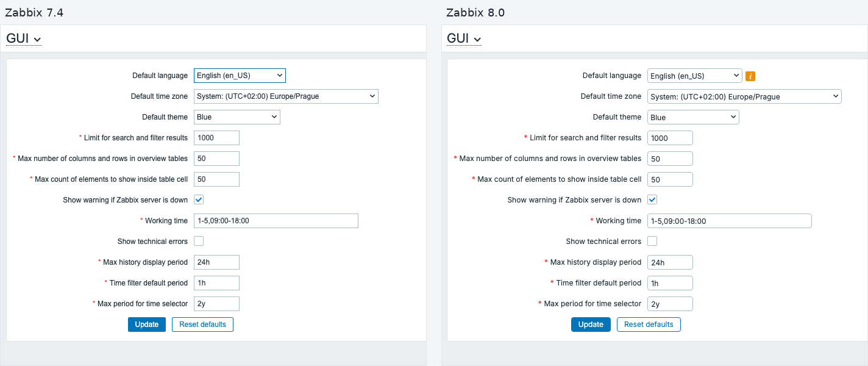Open the GUI section dropdown in Zabbix 7.4
Image resolution: width=868 pixels, height=366 pixels.
point(24,39)
